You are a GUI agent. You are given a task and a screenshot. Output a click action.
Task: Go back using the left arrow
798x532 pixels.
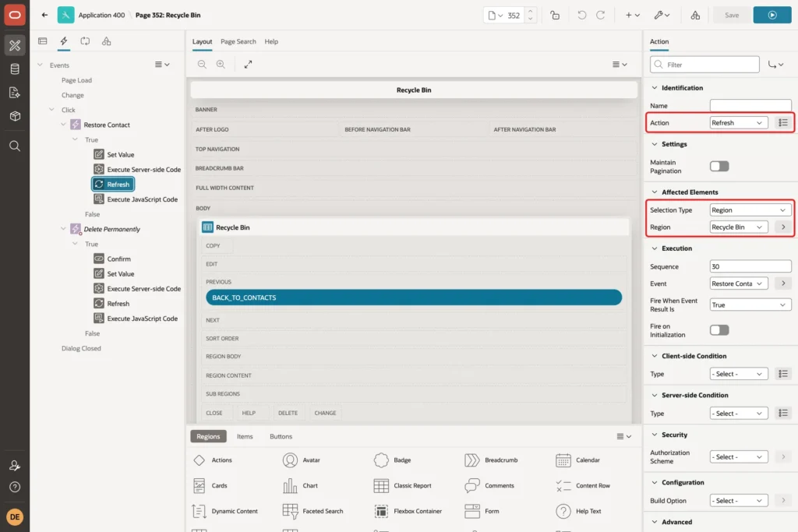pyautogui.click(x=44, y=15)
